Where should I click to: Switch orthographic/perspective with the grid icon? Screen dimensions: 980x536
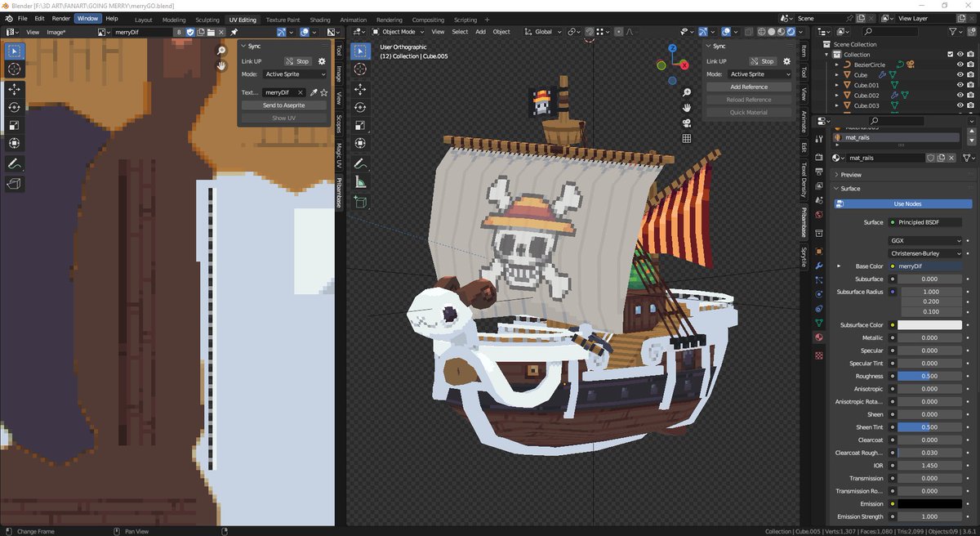point(687,138)
